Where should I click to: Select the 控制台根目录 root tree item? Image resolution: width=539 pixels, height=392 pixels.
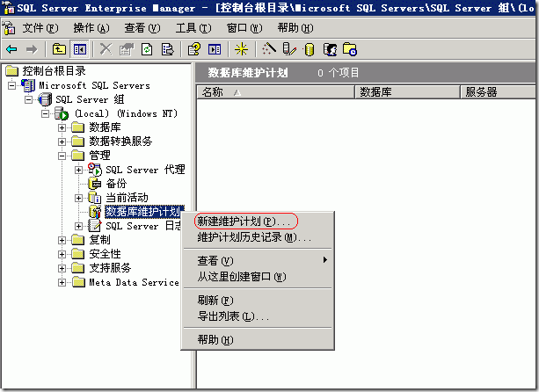[x=54, y=71]
